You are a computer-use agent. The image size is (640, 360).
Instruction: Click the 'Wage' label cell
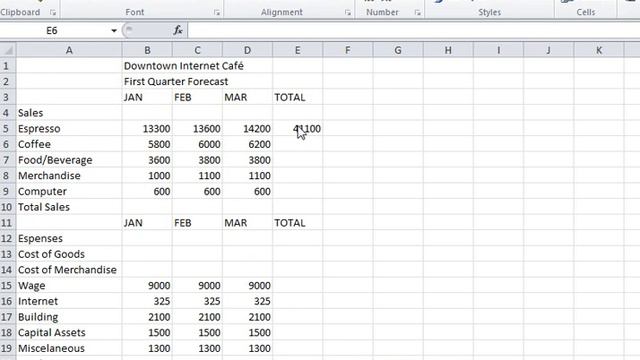[x=69, y=285]
